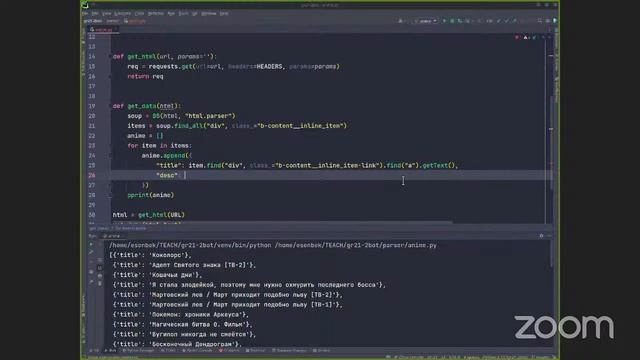This screenshot has width=640, height=360.
Task: Open the File menu
Action: pos(85,13)
